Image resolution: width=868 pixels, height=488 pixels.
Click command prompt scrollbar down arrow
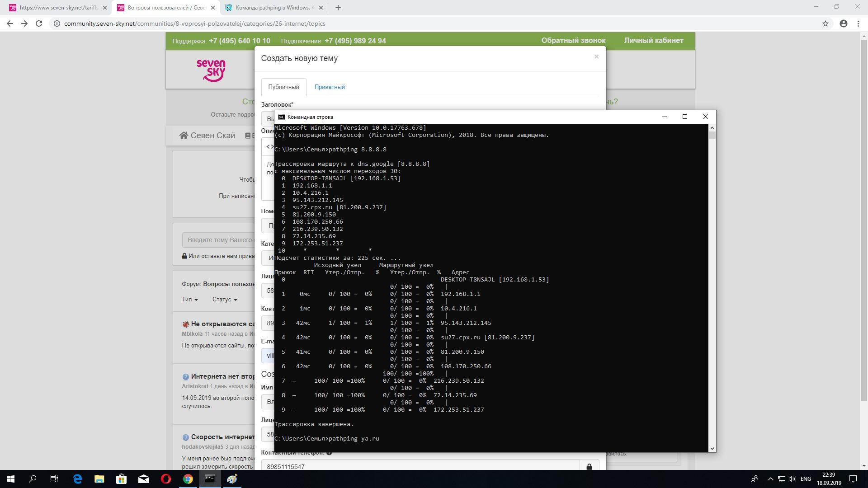pyautogui.click(x=712, y=448)
